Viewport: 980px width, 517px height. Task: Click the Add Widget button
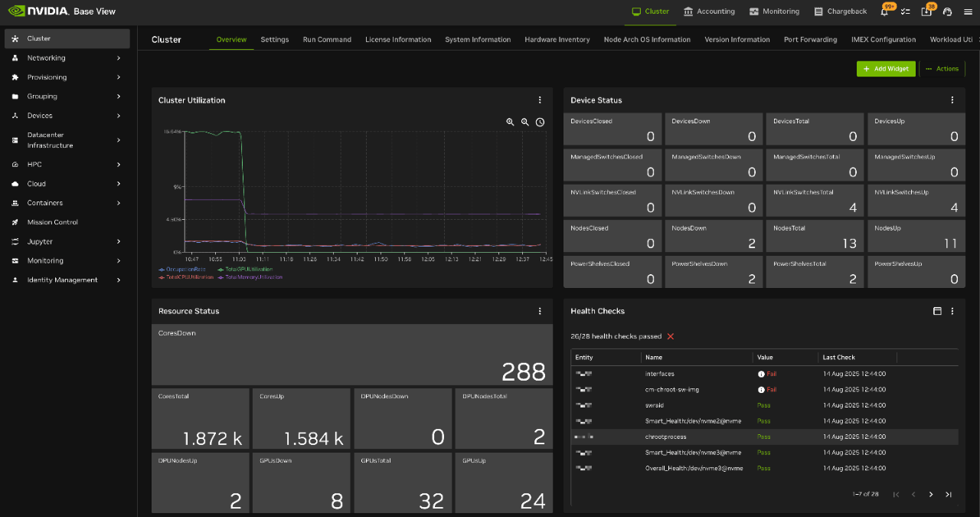[886, 68]
